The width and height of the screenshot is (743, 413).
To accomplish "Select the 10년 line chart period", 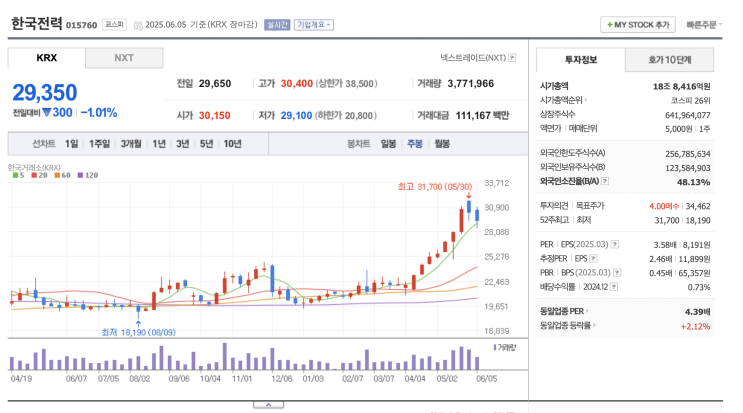I will click(232, 144).
